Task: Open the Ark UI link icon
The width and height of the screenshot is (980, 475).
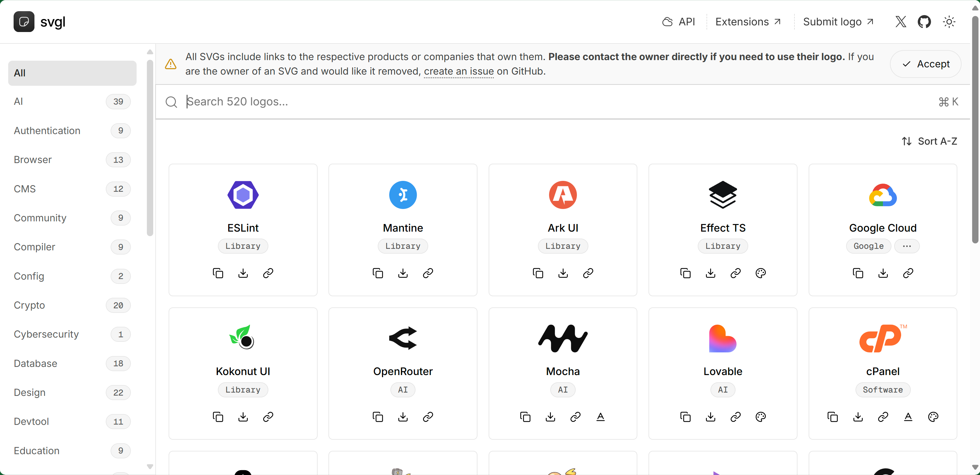Action: [x=588, y=273]
